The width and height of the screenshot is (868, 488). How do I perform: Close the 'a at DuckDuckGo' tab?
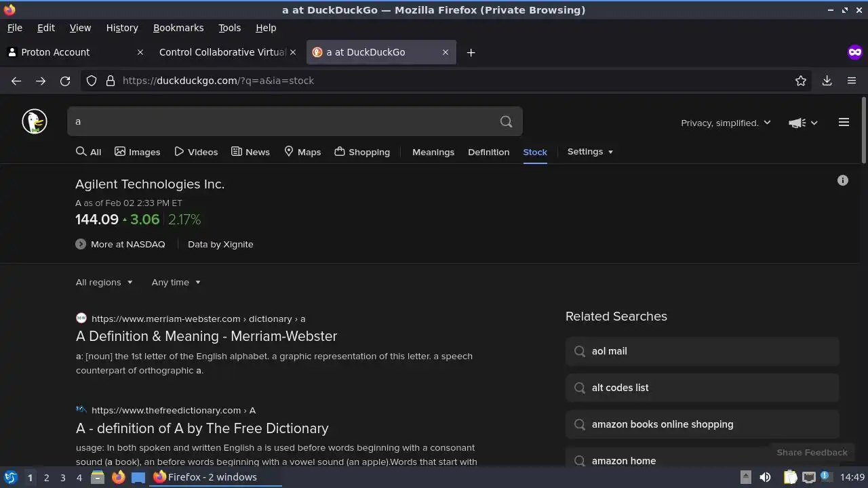tap(446, 52)
